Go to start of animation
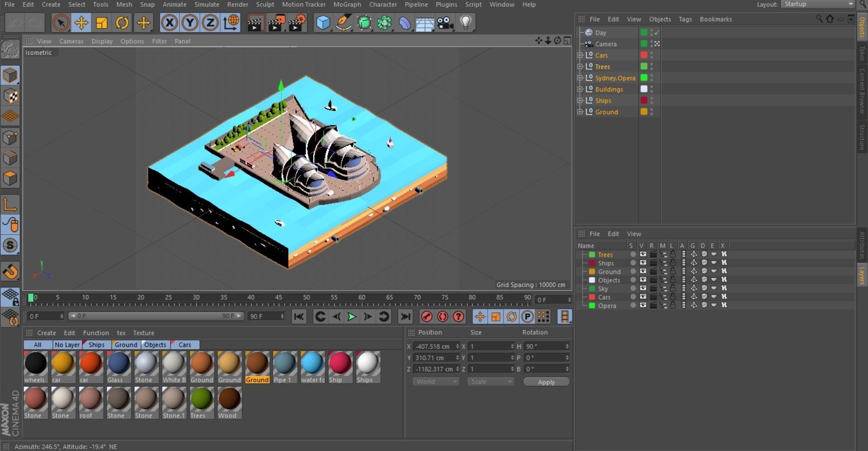The height and width of the screenshot is (451, 868). coord(299,317)
